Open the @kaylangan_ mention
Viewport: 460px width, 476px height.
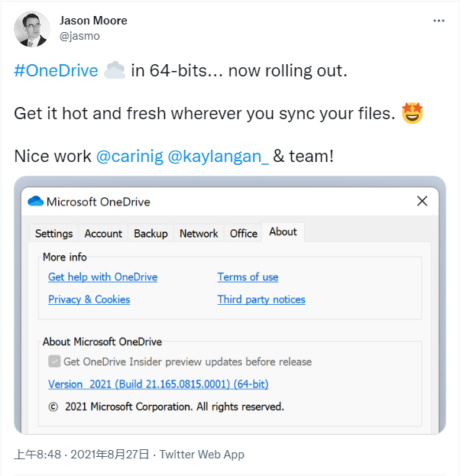coord(218,156)
